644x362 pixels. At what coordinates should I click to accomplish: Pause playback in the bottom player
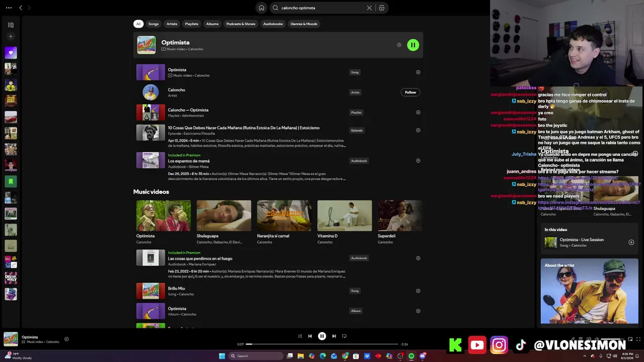322,336
